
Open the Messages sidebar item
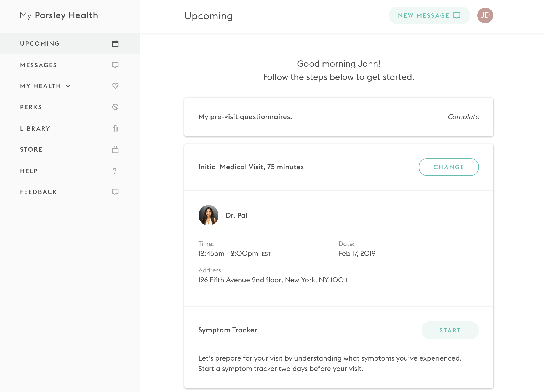(39, 65)
